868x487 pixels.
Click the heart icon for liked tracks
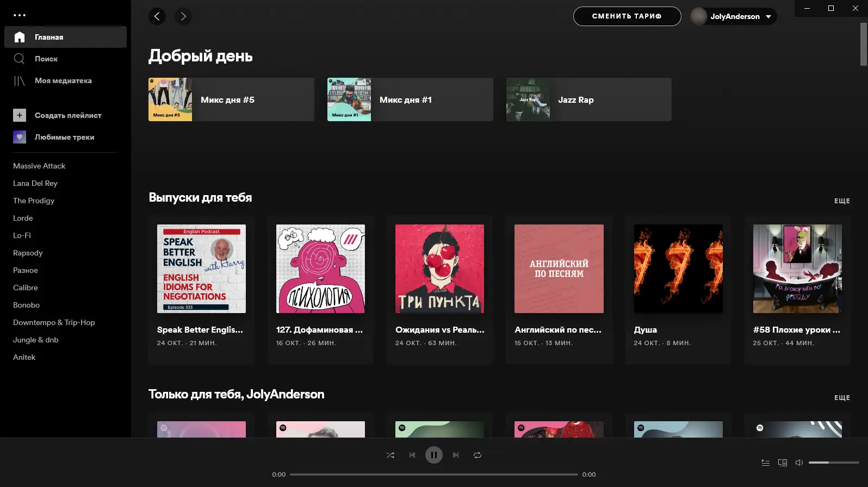tap(20, 137)
